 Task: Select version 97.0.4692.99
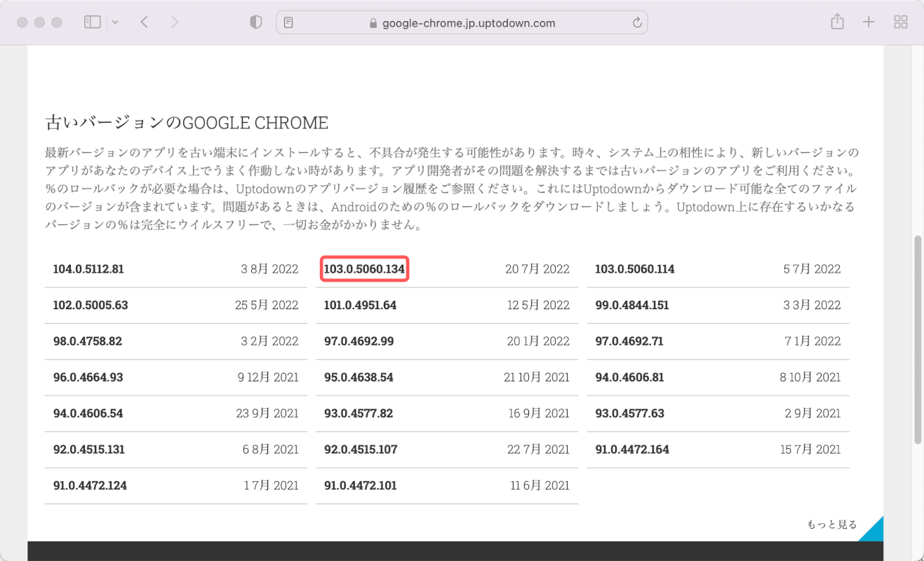point(359,342)
